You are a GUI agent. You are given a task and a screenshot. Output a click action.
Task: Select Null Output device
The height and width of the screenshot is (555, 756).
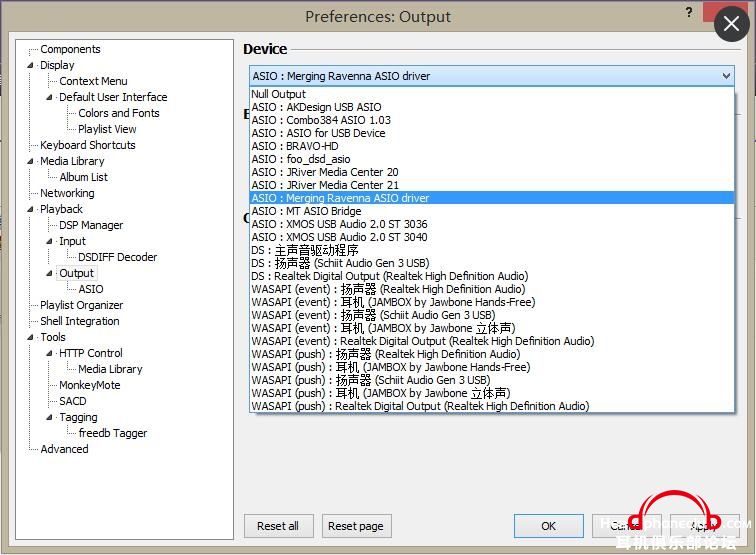(492, 94)
